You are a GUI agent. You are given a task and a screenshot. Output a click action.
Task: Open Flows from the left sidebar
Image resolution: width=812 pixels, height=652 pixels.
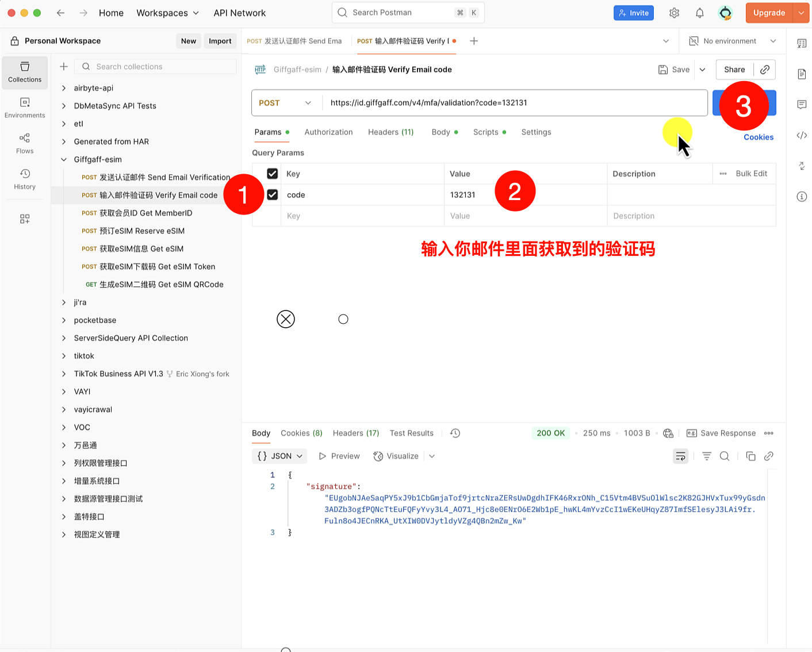24,143
